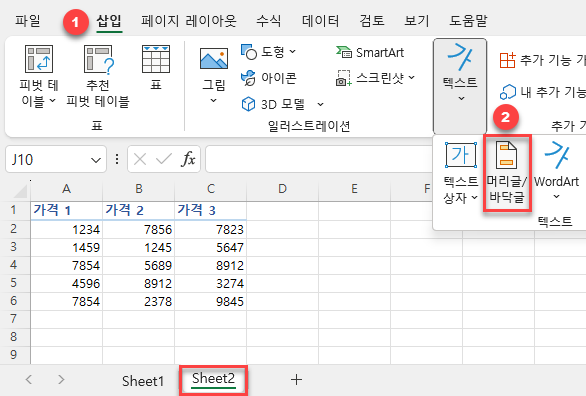Image resolution: width=586 pixels, height=396 pixels.
Task: Select cell containing 2378
Action: 139,301
